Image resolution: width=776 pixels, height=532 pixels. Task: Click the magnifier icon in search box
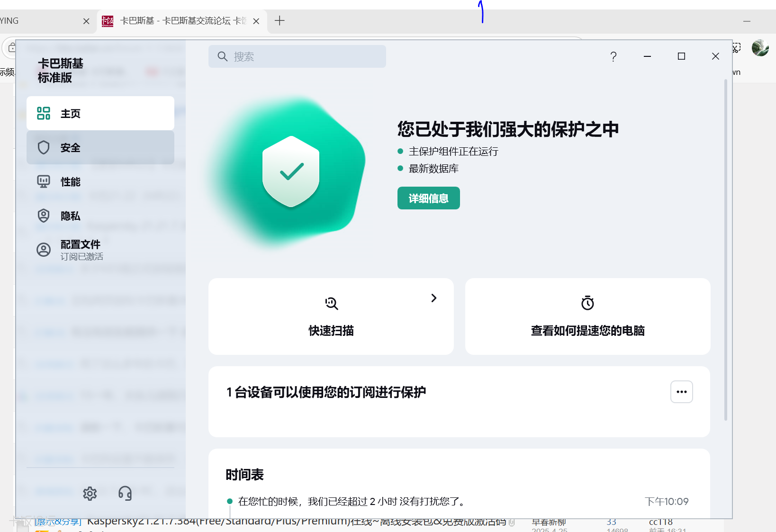(223, 56)
